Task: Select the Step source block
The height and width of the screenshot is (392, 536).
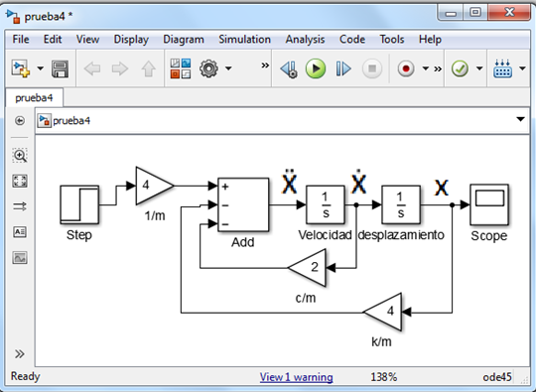Action: [x=79, y=204]
